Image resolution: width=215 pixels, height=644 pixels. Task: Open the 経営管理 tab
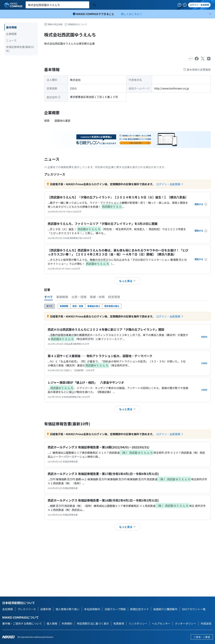(x=114, y=297)
